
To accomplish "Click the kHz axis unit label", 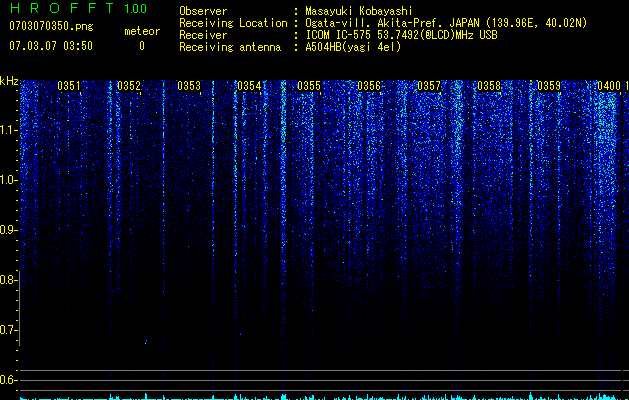I will pyautogui.click(x=9, y=81).
